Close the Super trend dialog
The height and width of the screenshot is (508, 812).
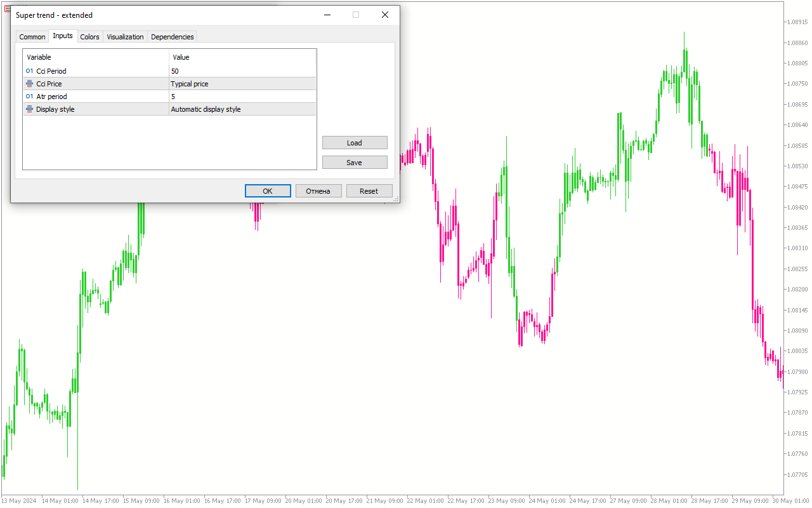coord(385,15)
